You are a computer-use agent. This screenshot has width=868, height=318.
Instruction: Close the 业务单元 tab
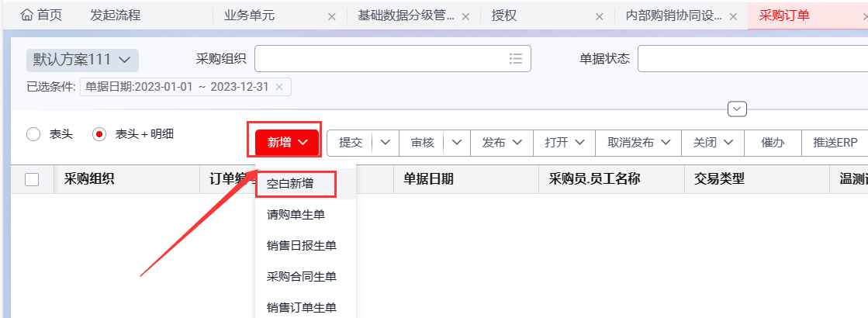[x=332, y=16]
